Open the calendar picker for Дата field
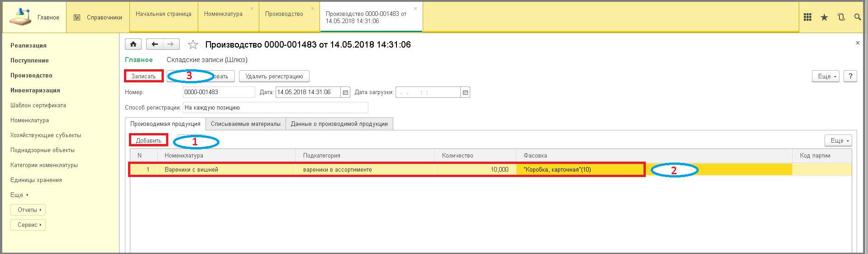868x254 pixels. [345, 92]
